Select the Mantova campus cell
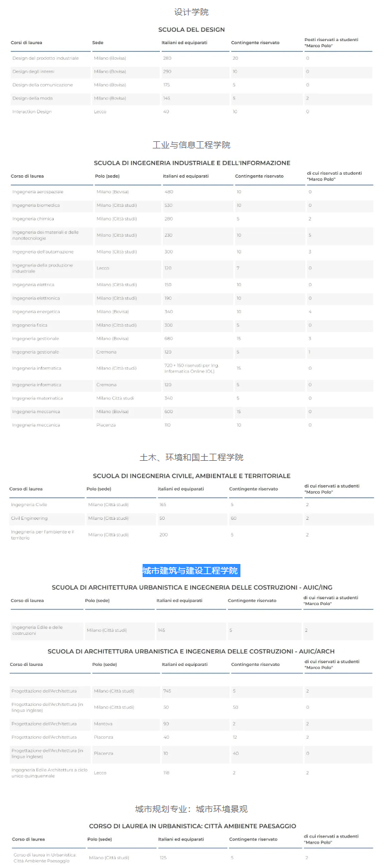The height and width of the screenshot is (868, 386). click(103, 724)
